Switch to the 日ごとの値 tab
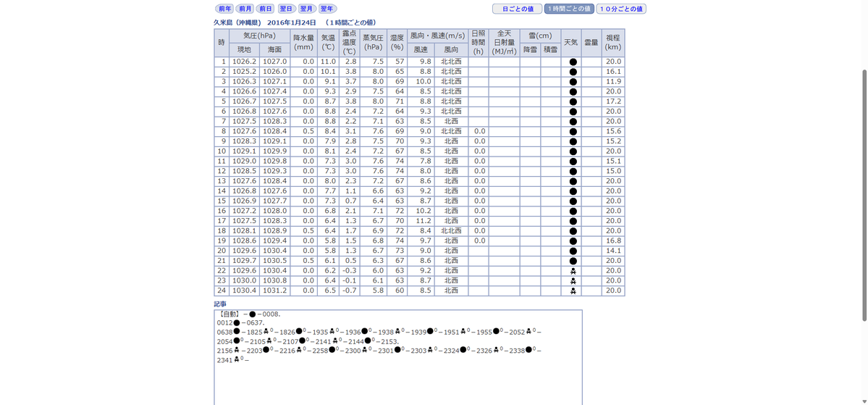Image resolution: width=868 pixels, height=405 pixels. [x=517, y=9]
